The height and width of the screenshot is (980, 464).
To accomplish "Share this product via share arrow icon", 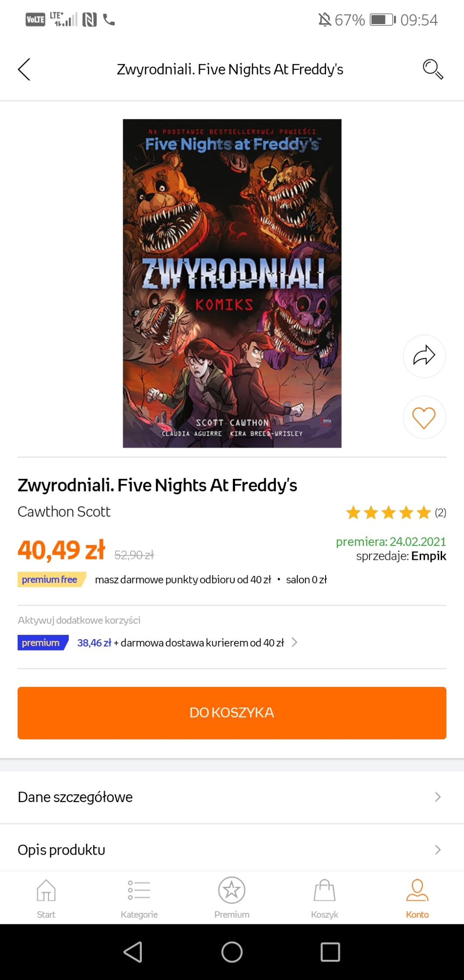I will [x=424, y=356].
